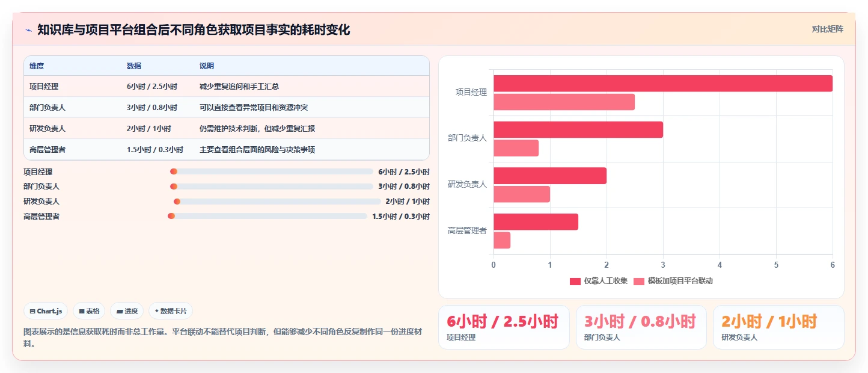Viewport: 868px width, 373px height.
Task: Click the 部门负责人 manual-collection chart bar
Action: tap(578, 130)
